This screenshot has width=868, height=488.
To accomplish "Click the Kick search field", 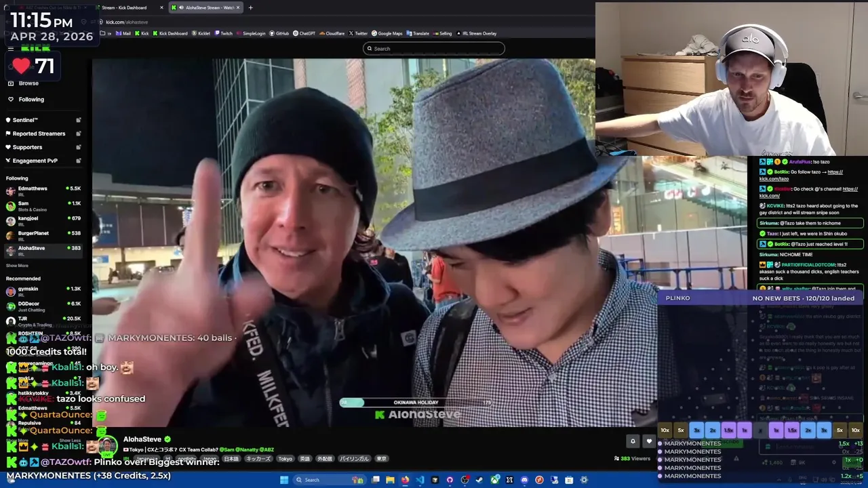I will [x=434, y=48].
